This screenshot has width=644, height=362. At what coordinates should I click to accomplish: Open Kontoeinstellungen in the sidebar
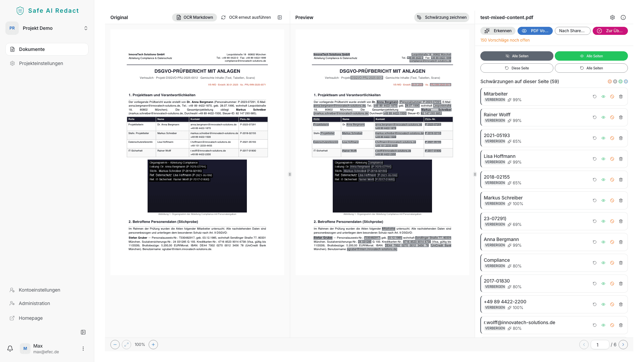[39, 290]
